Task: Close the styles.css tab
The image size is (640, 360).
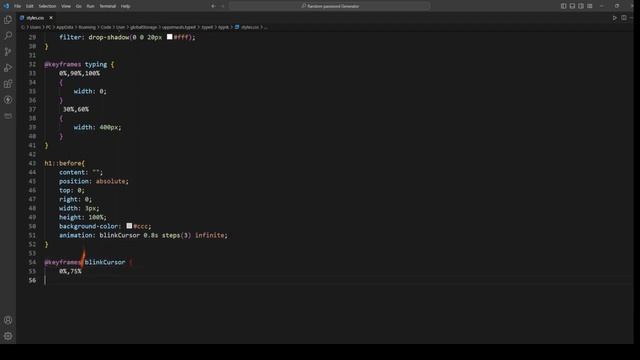Action: pos(51,18)
